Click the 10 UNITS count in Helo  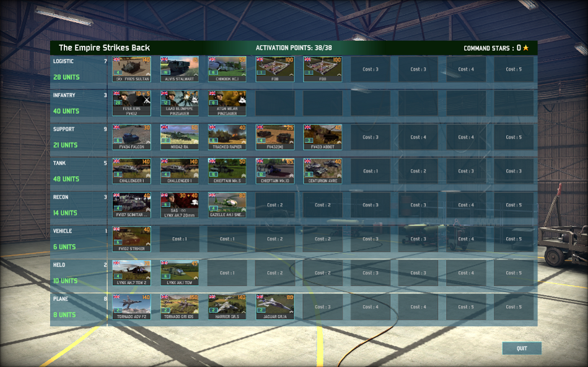[x=65, y=280]
